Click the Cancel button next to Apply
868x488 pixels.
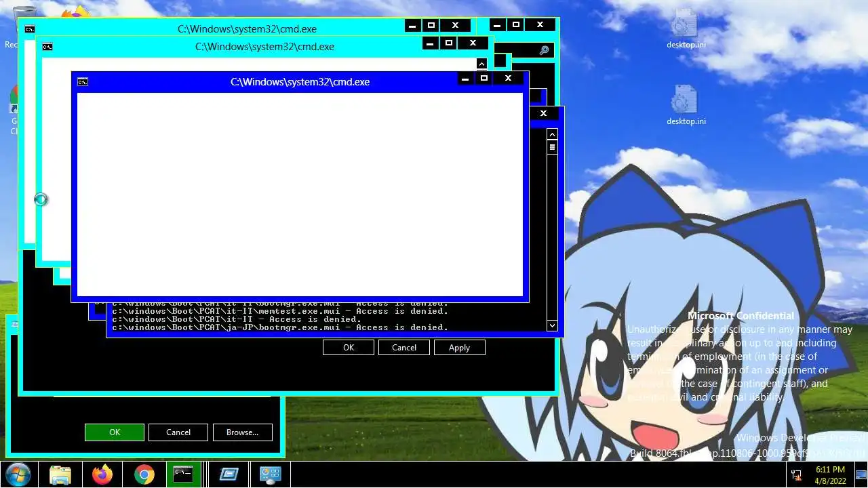tap(404, 348)
